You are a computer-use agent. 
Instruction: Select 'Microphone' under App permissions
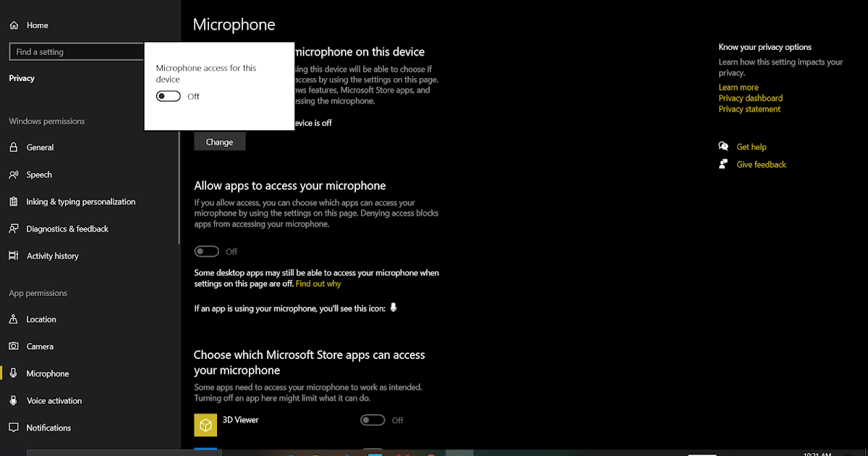(x=47, y=373)
